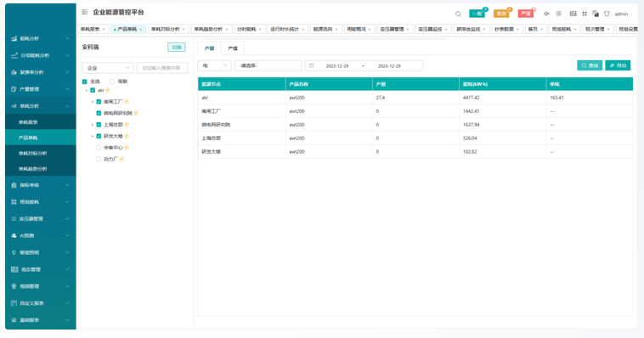This screenshot has width=644, height=338.
Task: Click the 分项能耗分析 trend icon
Action: (14, 55)
